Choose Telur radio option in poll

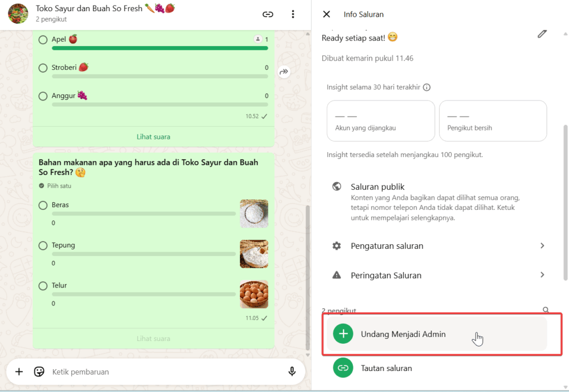[43, 286]
